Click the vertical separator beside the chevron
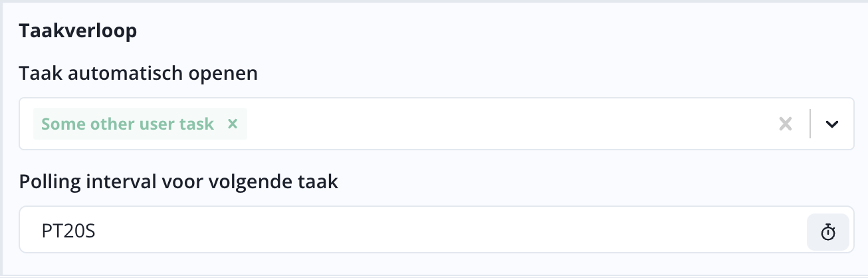The width and height of the screenshot is (868, 278). pyautogui.click(x=810, y=124)
